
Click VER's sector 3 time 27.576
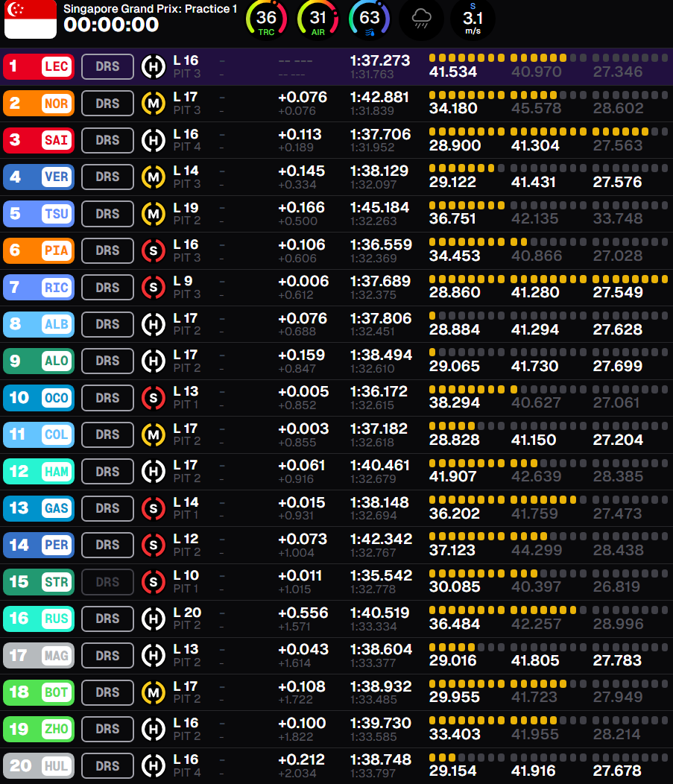[618, 182]
